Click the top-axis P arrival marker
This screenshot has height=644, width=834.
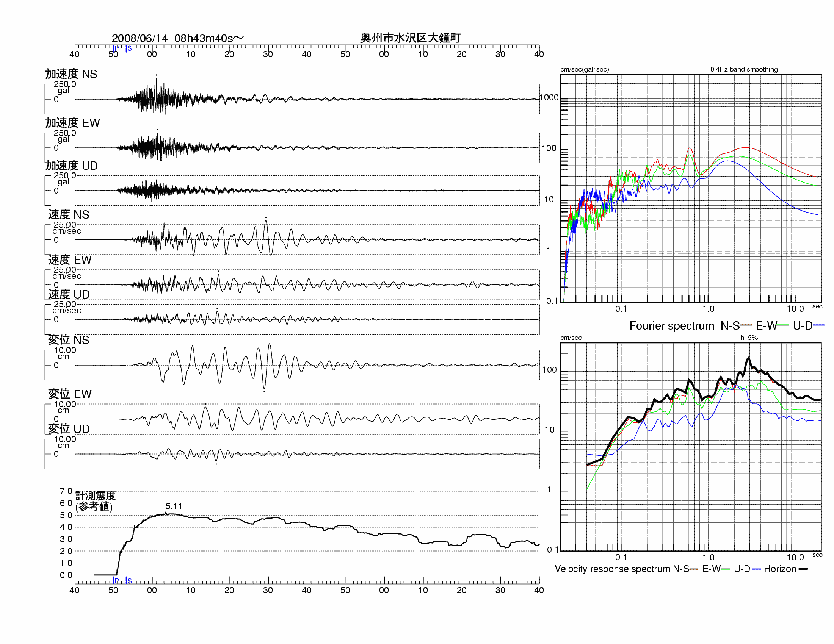click(x=116, y=48)
